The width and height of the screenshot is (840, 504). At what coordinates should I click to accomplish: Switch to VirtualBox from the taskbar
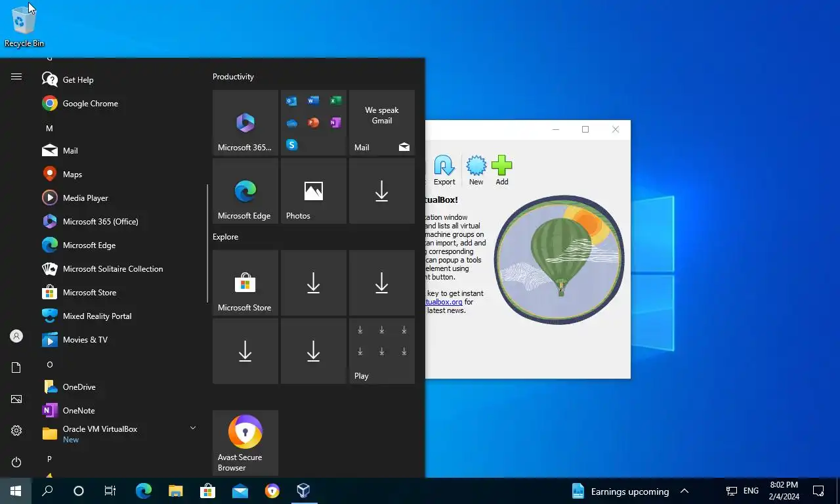point(303,491)
